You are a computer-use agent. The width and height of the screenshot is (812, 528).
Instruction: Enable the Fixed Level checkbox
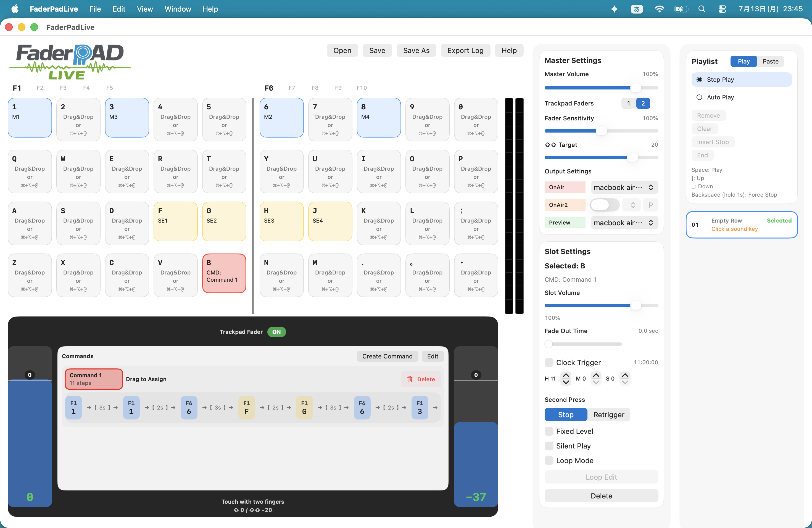[x=549, y=431]
